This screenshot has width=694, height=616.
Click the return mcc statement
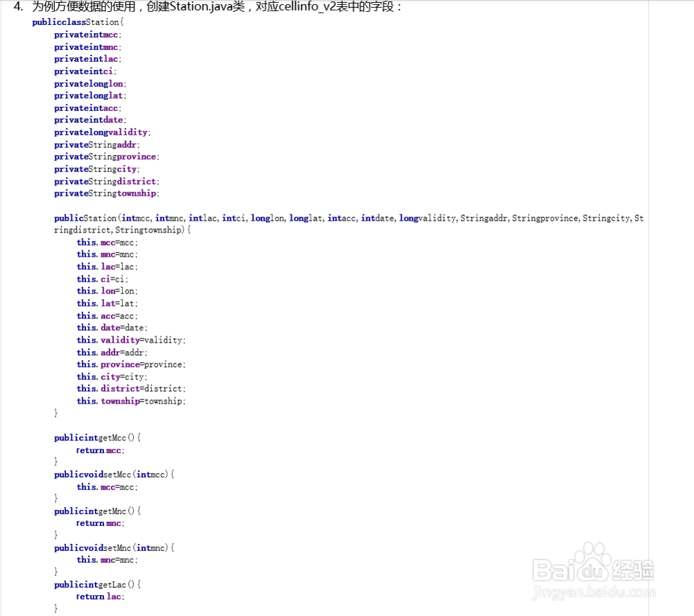coord(100,450)
